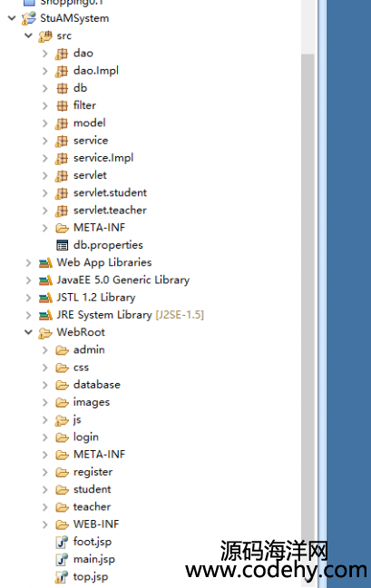Expand the JSTL 1.2 Library
The width and height of the screenshot is (371, 588).
(x=28, y=298)
